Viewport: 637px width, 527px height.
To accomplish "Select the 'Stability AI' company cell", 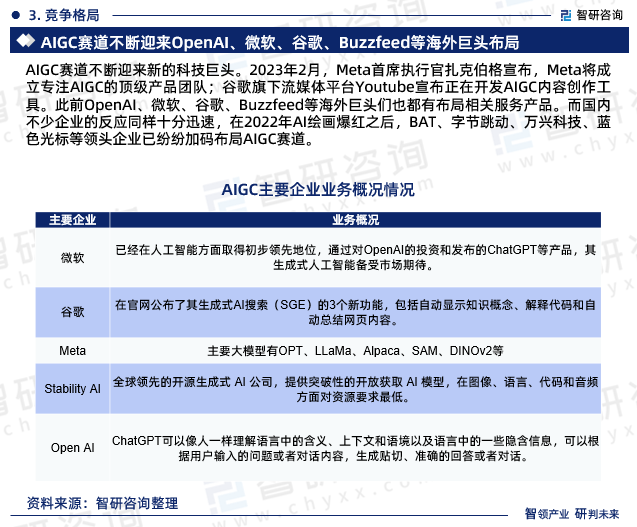I will point(72,388).
